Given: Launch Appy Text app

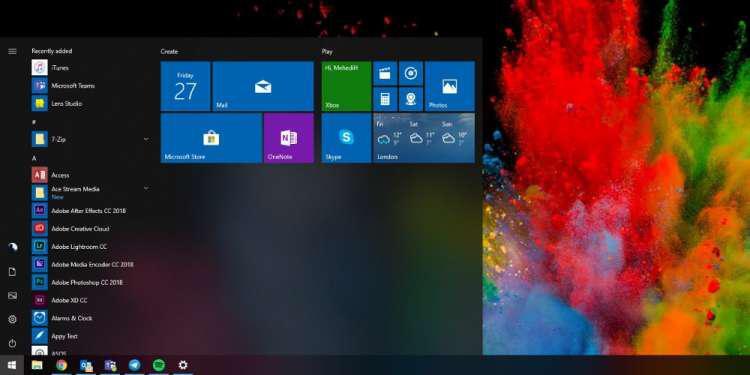Looking at the screenshot, I should (90, 336).
